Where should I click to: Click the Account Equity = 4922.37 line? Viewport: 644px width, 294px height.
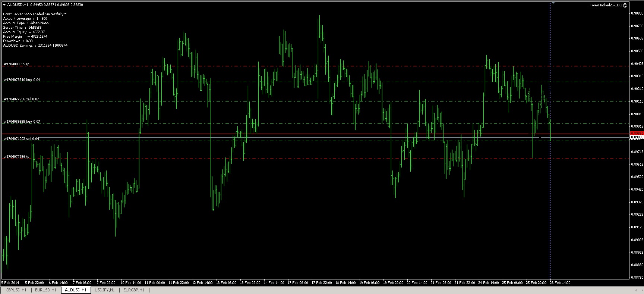tap(24, 32)
